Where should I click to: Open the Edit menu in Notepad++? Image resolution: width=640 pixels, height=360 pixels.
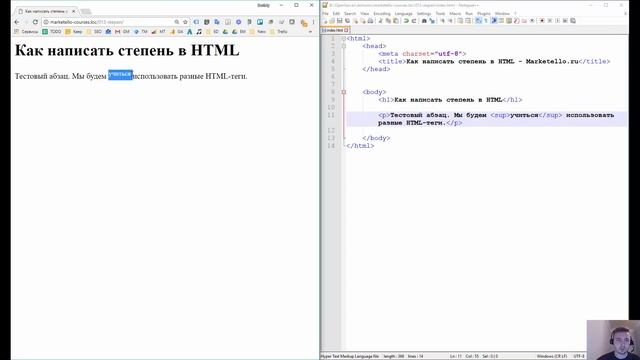336,13
